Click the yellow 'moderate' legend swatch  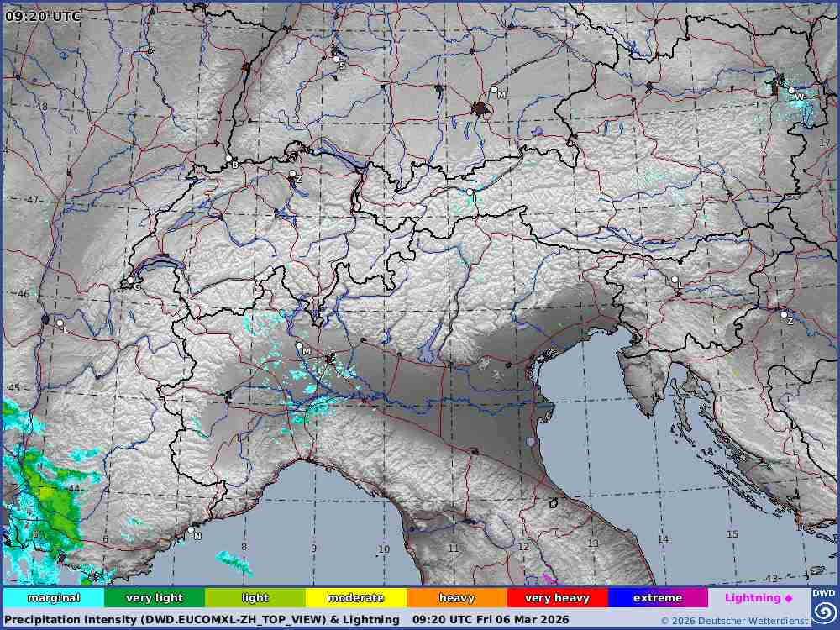[355, 598]
